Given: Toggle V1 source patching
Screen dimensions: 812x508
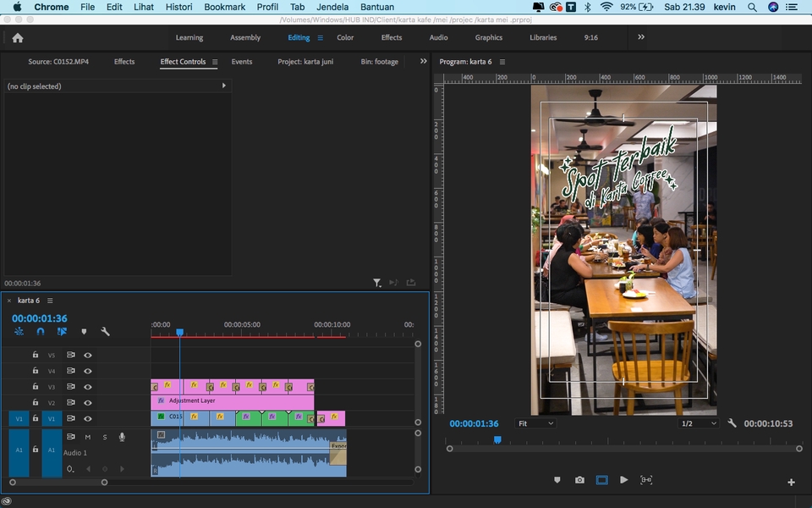Looking at the screenshot, I should pos(19,418).
